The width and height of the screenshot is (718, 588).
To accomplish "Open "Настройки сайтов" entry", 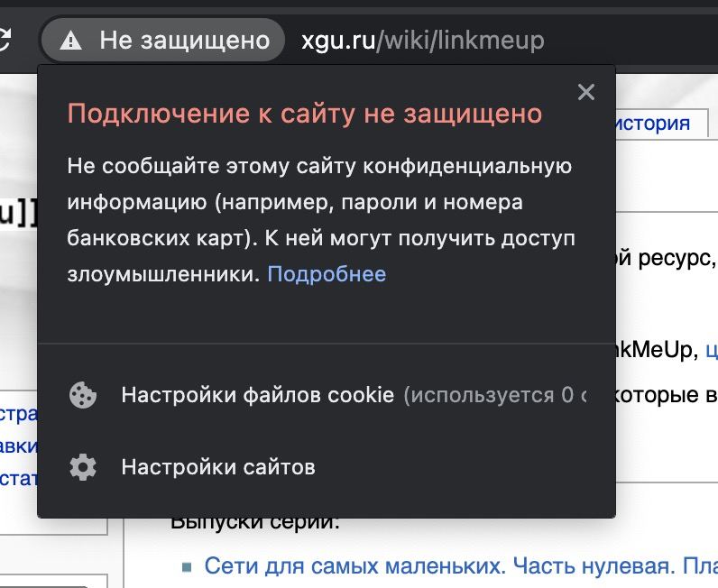I will 327,467.
